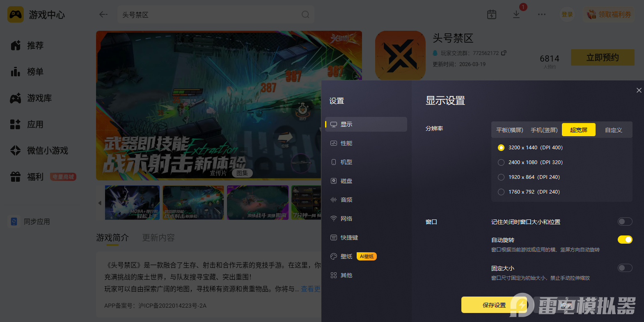Open the 武器即技能 small screenshot thumbnail

(193, 203)
